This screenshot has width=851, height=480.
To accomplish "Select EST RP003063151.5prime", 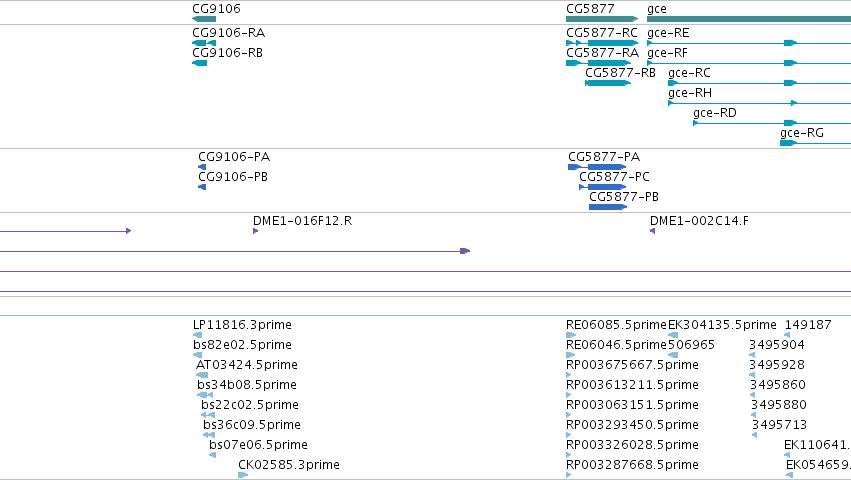I will tap(632, 405).
